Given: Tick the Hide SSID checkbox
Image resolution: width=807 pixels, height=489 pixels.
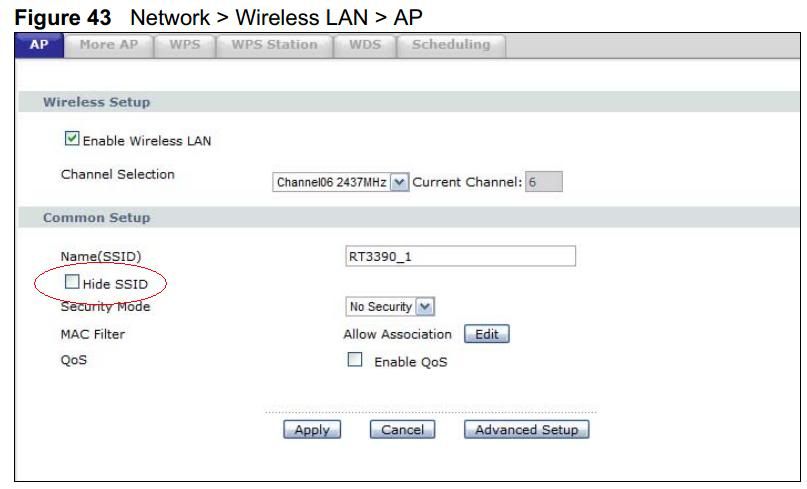Looking at the screenshot, I should (72, 282).
